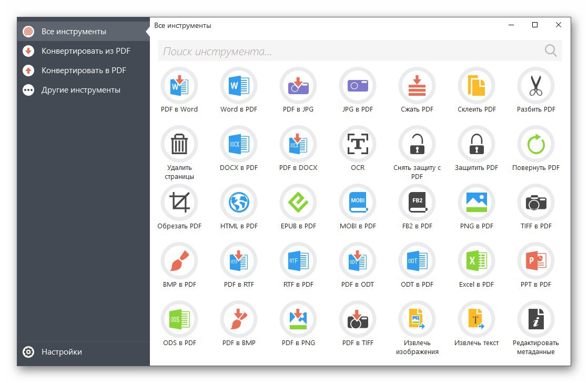Image resolution: width=588 pixels, height=383 pixels.
Task: Launch the EPUB в PDF tool
Action: click(x=298, y=203)
